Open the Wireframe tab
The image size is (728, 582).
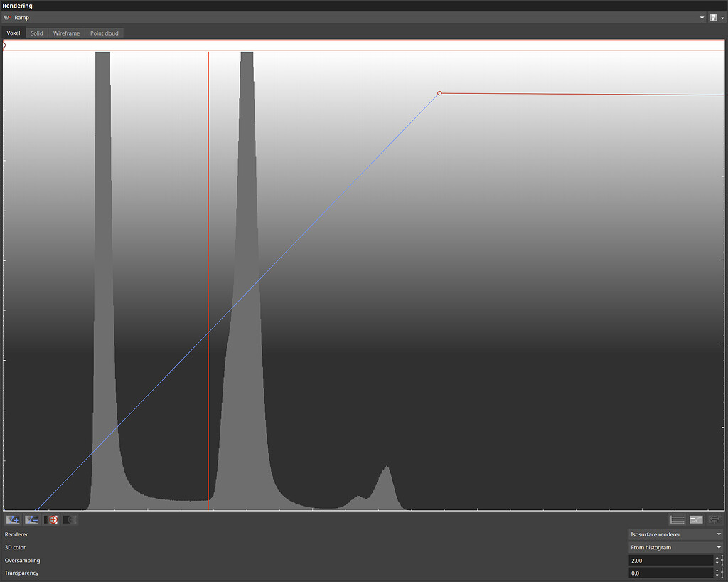point(66,33)
